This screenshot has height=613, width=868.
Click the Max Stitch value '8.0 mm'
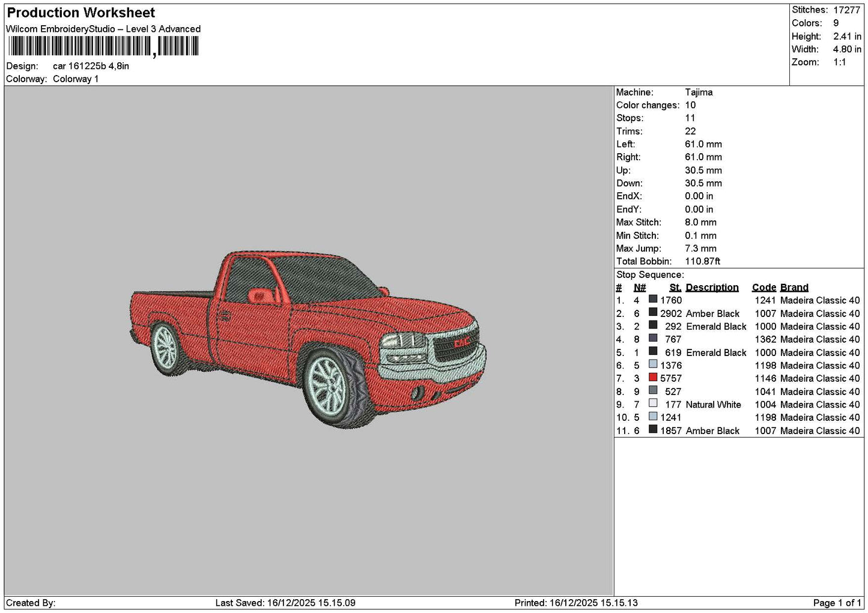click(700, 222)
